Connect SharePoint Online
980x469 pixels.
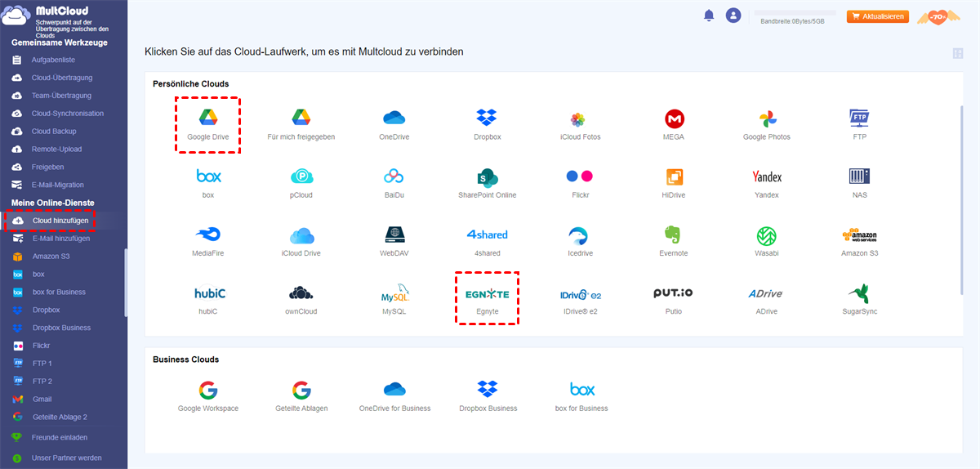tap(488, 176)
